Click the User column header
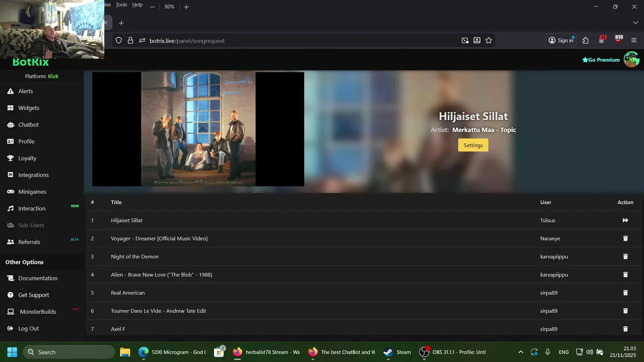 [546, 202]
